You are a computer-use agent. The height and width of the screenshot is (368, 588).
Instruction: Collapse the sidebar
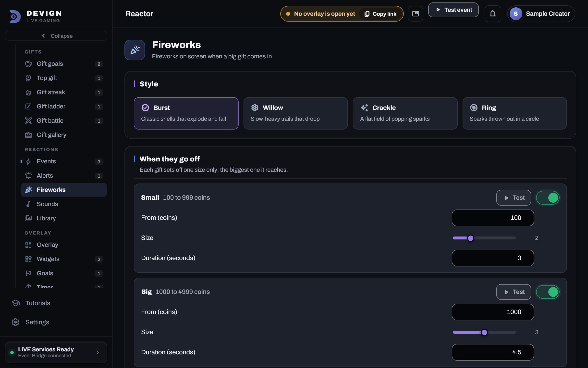coord(56,36)
